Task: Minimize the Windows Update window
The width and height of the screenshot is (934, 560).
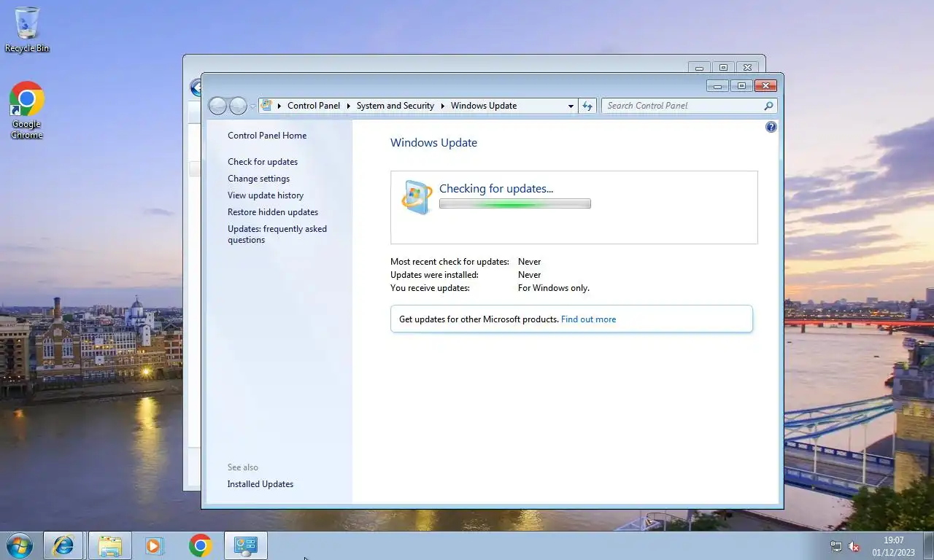Action: [x=717, y=86]
